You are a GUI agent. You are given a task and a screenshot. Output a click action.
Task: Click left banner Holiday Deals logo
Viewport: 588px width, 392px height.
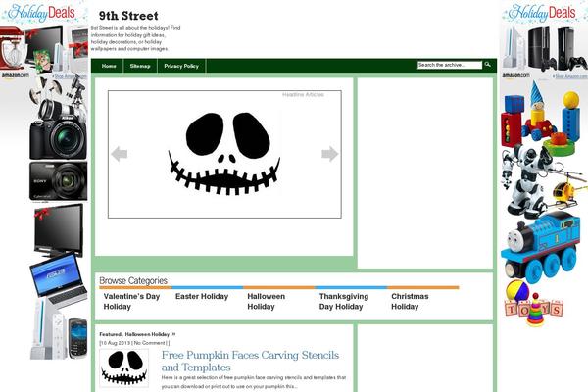tap(42, 13)
